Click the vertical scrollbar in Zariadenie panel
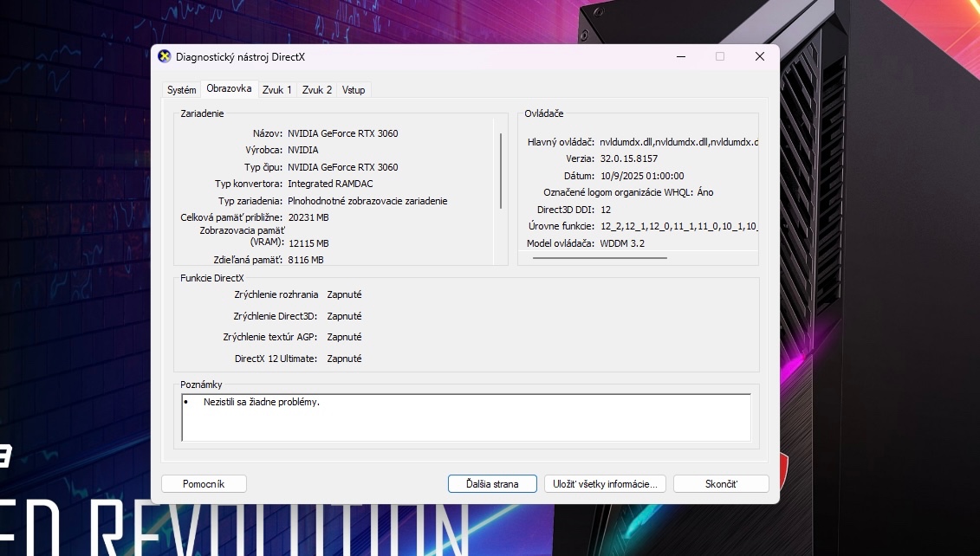Viewport: 980px width, 556px height. point(501,171)
